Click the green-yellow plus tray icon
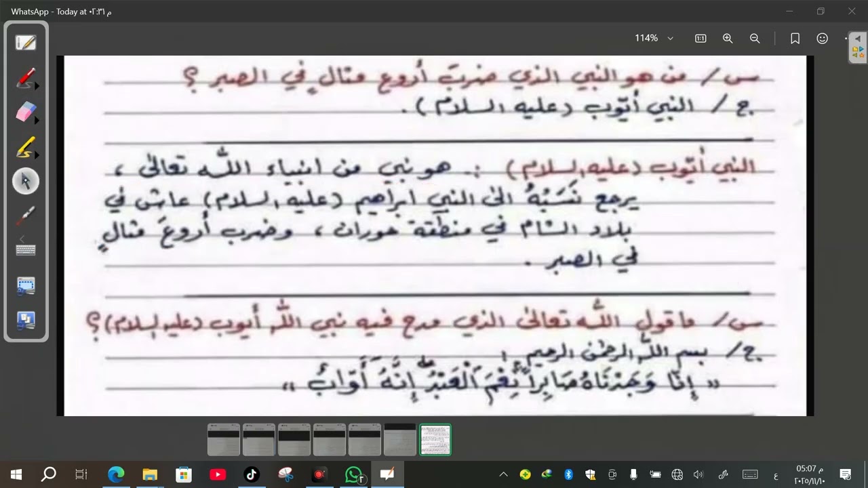This screenshot has height=488, width=868. click(x=525, y=474)
